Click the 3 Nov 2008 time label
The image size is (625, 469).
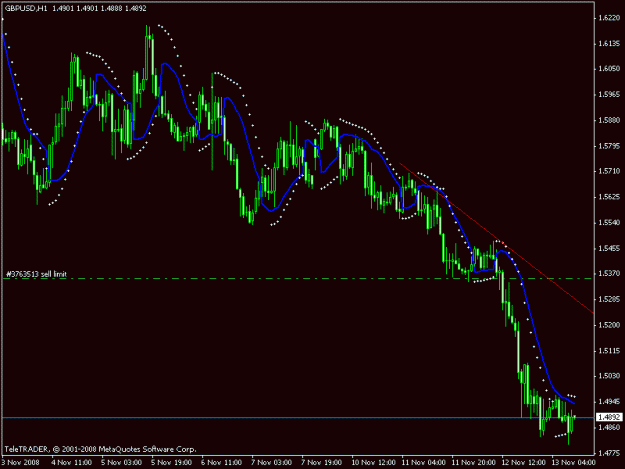pos(21,462)
